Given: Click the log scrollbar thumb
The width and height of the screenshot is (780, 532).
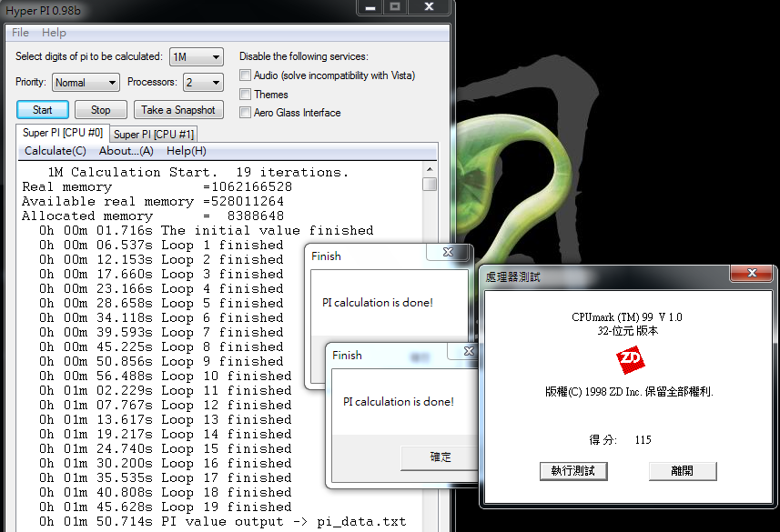Looking at the screenshot, I should tap(430, 184).
